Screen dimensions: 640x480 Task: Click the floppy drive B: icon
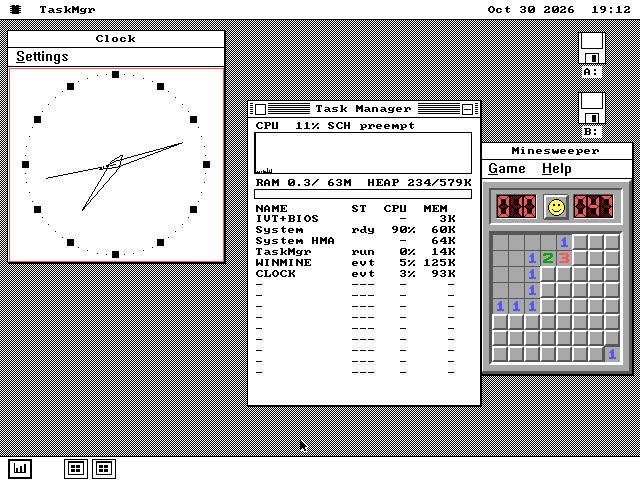tap(591, 115)
